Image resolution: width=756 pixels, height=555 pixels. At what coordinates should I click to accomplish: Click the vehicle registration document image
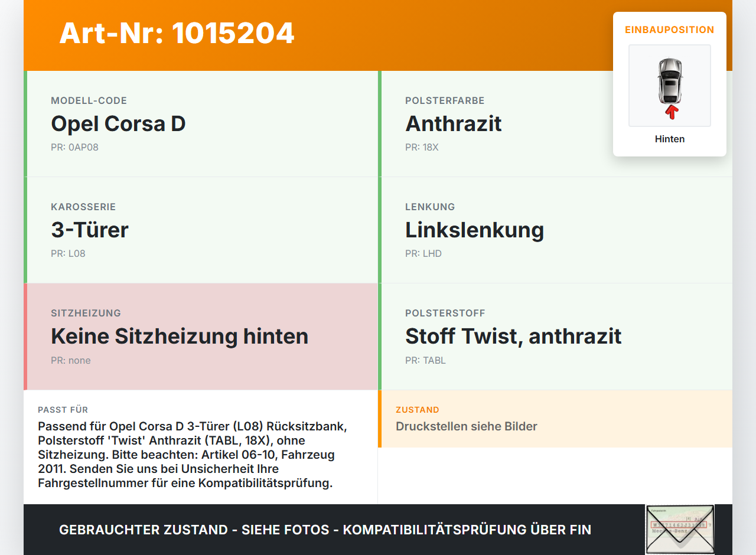point(680,530)
